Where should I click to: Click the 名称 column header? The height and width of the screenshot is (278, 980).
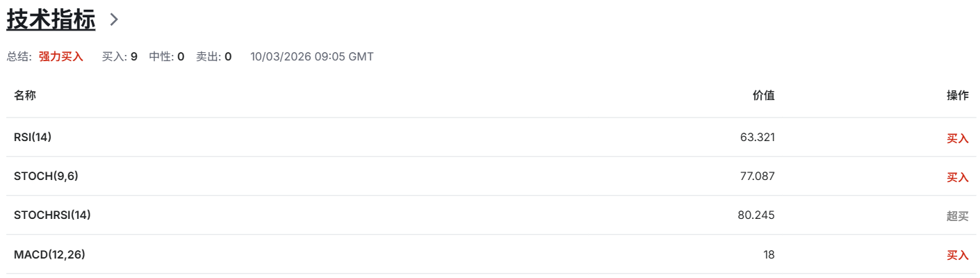[25, 95]
